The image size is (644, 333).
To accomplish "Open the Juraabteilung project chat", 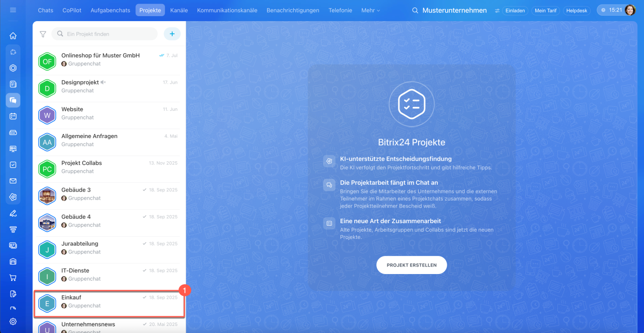I will [x=110, y=249].
